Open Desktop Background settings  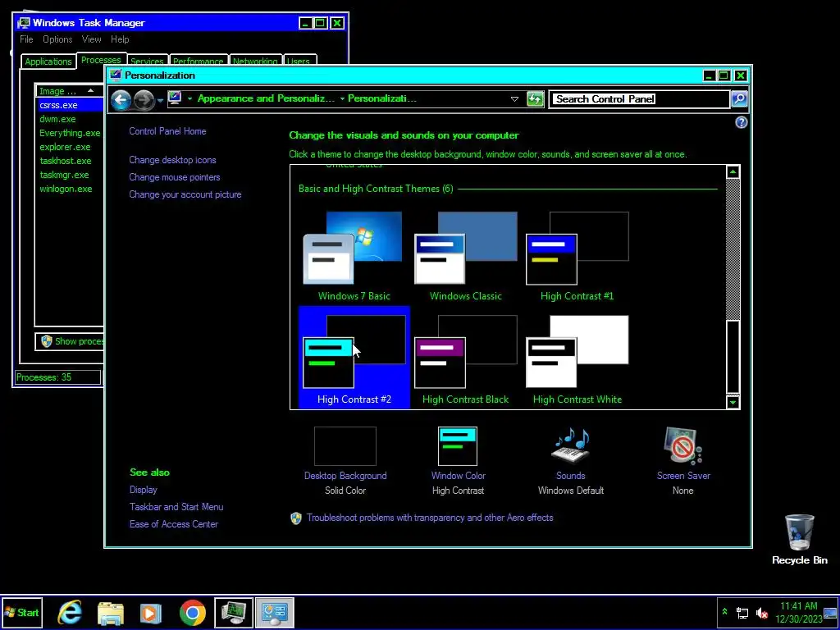tap(345, 461)
